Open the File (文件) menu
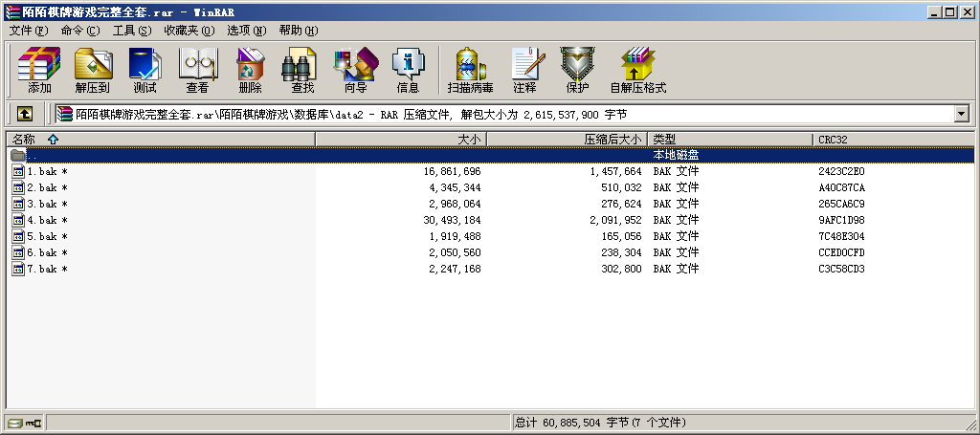The width and height of the screenshot is (980, 435). click(28, 31)
